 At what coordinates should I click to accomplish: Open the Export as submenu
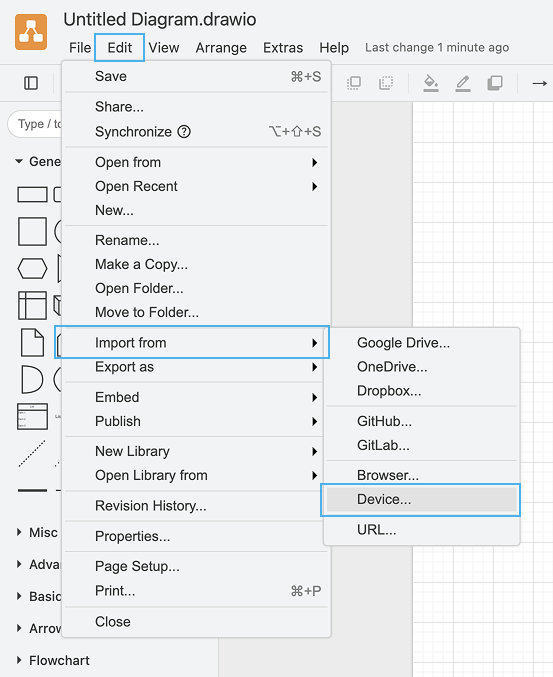[x=196, y=367]
